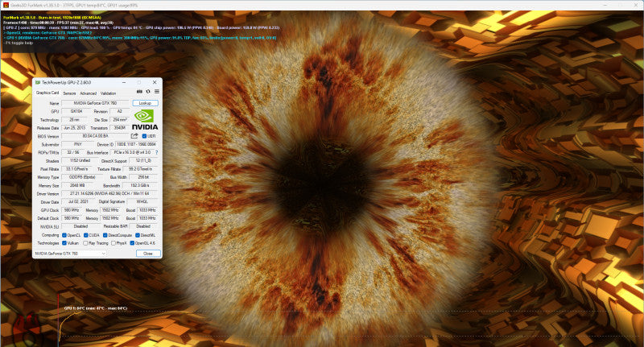This screenshot has height=347, width=644.
Task: Toggle the OpenGL 4.6 checkbox
Action: coord(132,243)
